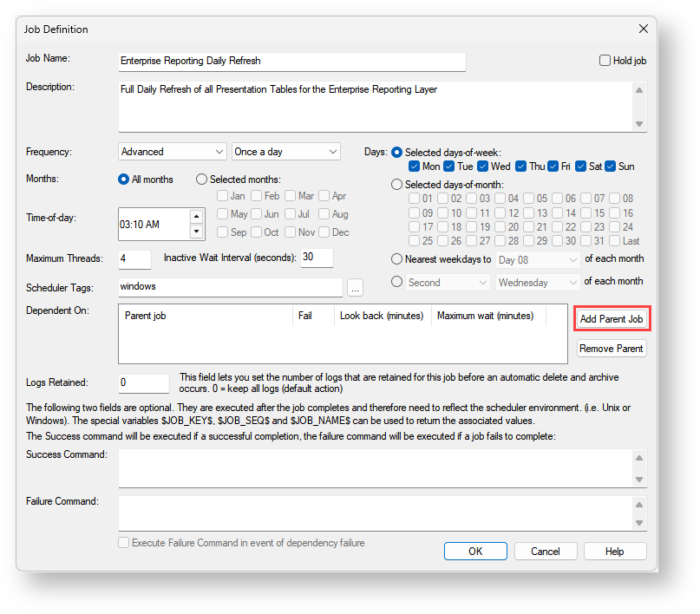
Task: Uncheck the Mon day-of-week checkbox
Action: [x=414, y=167]
